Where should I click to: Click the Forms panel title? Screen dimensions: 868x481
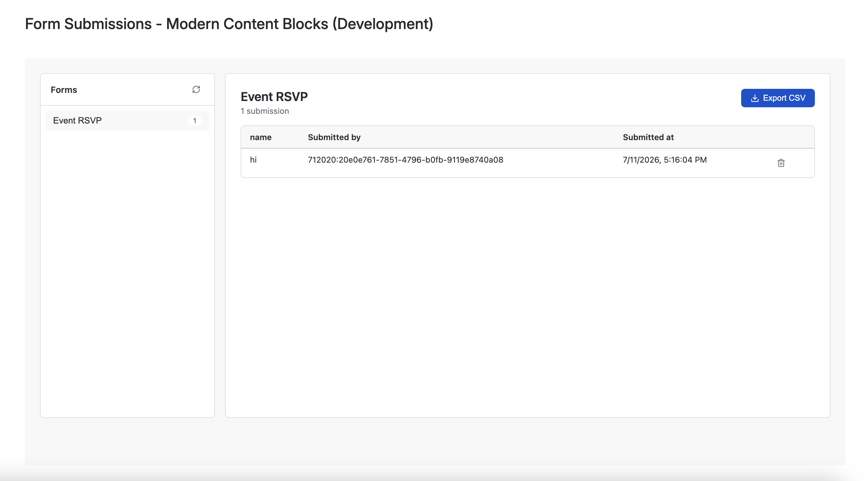point(64,90)
